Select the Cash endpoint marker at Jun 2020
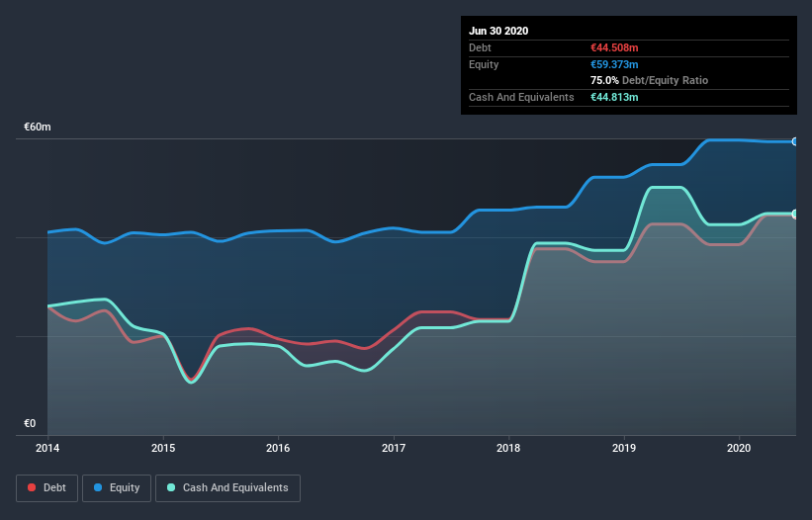The image size is (812, 520). tap(795, 214)
